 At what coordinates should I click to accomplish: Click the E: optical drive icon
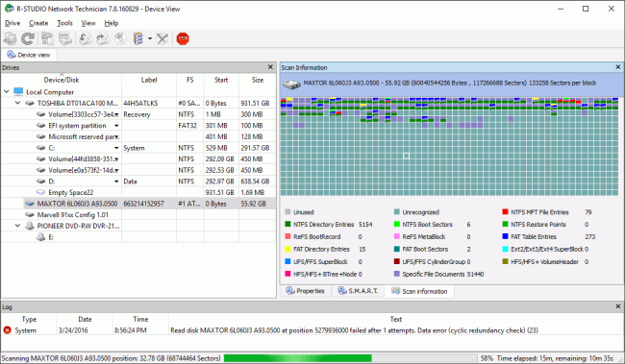40,237
